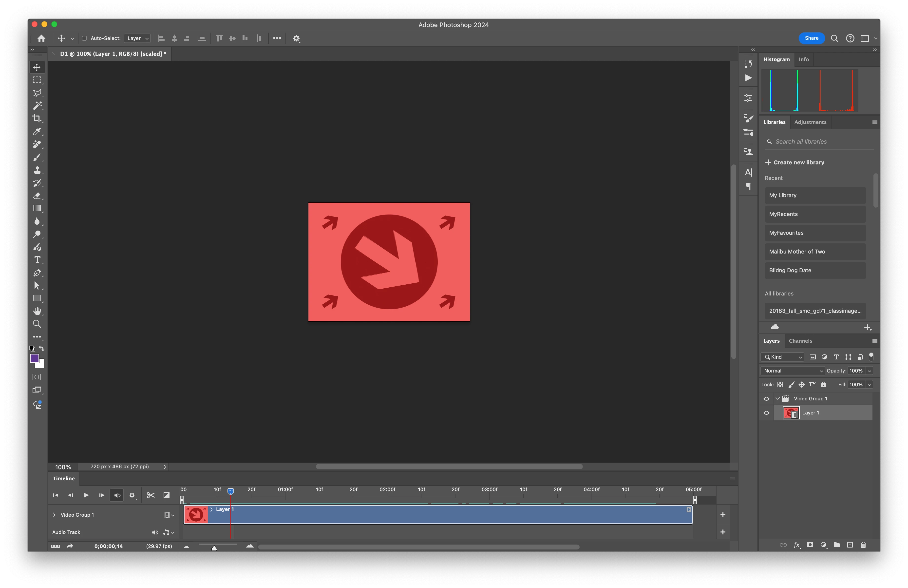Click the Share button
The height and width of the screenshot is (588, 908).
pos(812,38)
